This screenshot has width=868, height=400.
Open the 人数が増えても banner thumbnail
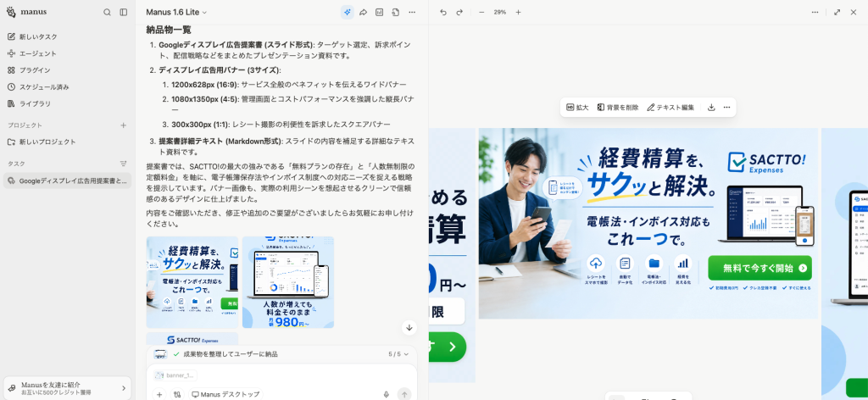[288, 282]
